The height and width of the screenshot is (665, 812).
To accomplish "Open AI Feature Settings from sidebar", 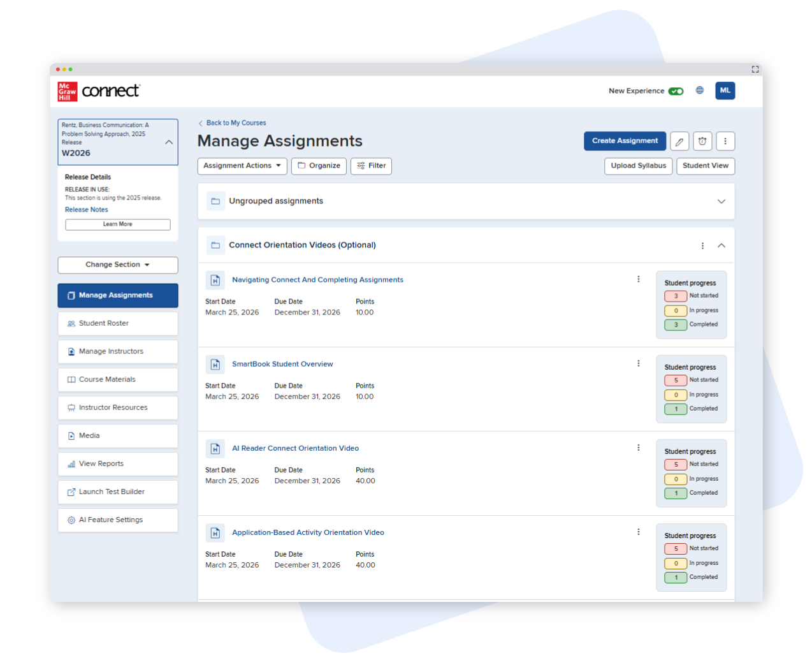I will pyautogui.click(x=118, y=520).
